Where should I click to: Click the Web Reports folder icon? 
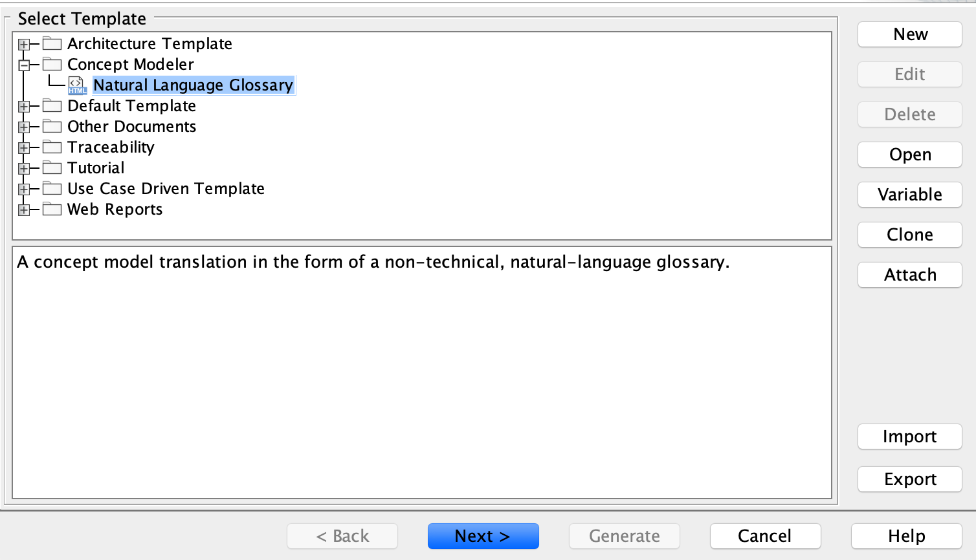tap(52, 210)
